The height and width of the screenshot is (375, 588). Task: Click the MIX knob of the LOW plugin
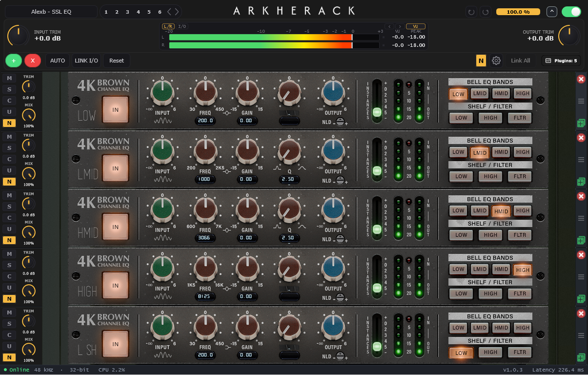click(29, 115)
